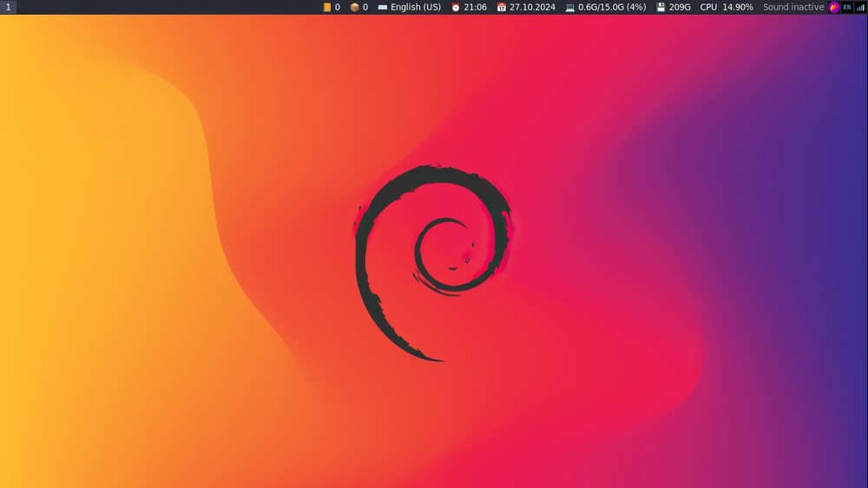
Task: Click the network signal bars tray icon
Action: [860, 7]
